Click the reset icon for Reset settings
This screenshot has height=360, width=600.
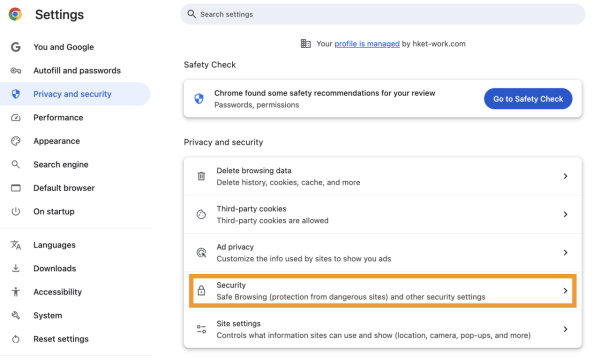pyautogui.click(x=16, y=339)
